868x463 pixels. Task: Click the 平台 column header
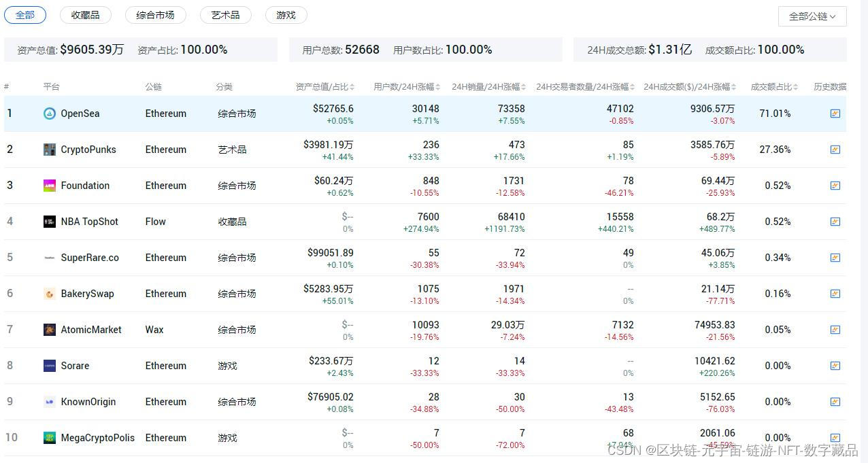[x=52, y=87]
